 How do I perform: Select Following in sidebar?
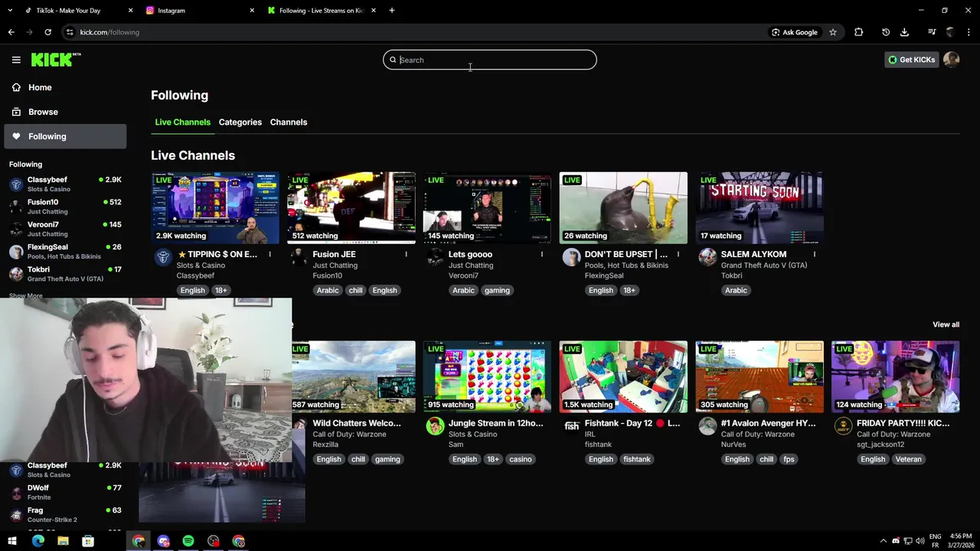coord(65,136)
